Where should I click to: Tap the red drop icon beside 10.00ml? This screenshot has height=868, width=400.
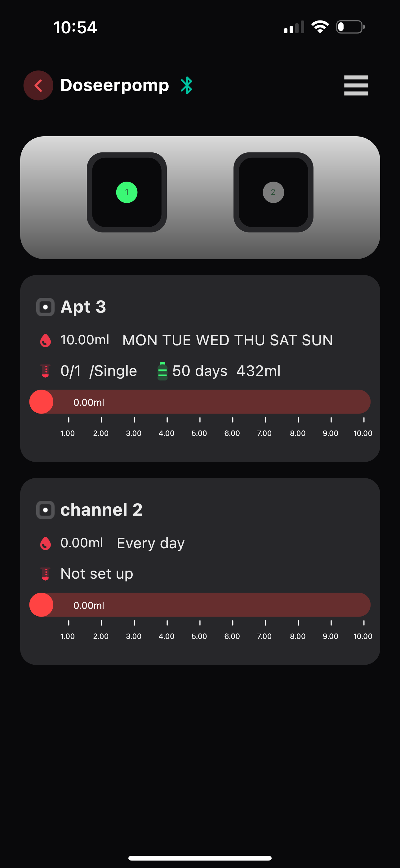[46, 340]
